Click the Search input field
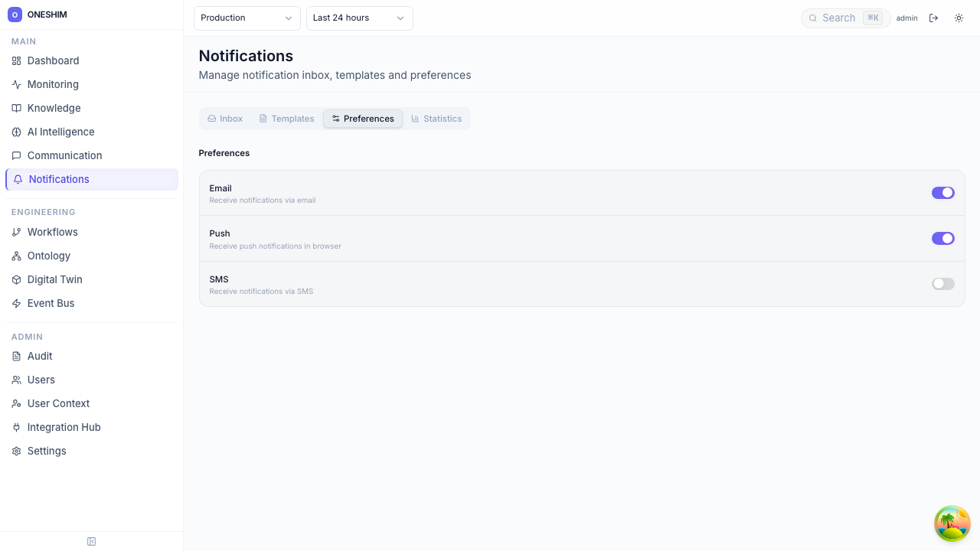The image size is (980, 551). click(838, 18)
